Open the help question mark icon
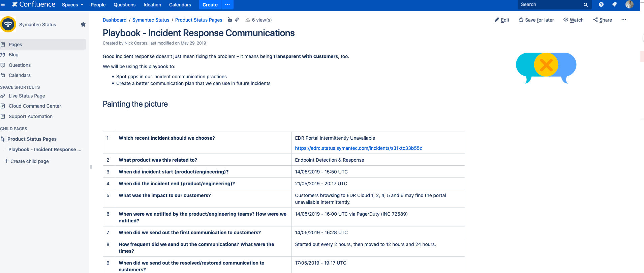 coord(601,5)
